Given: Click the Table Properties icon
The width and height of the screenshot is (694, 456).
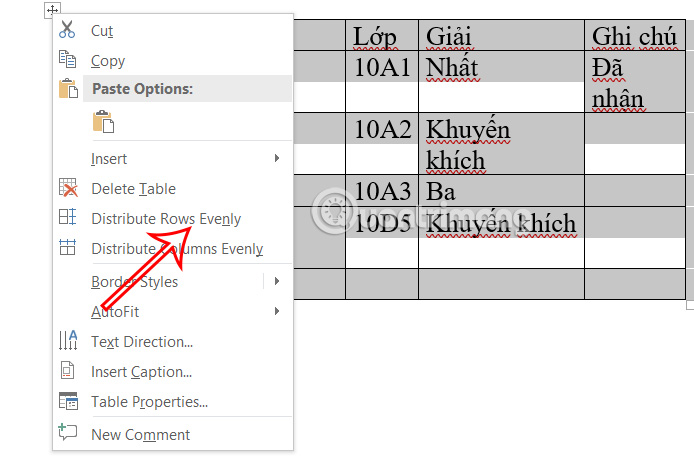Looking at the screenshot, I should pos(68,401).
